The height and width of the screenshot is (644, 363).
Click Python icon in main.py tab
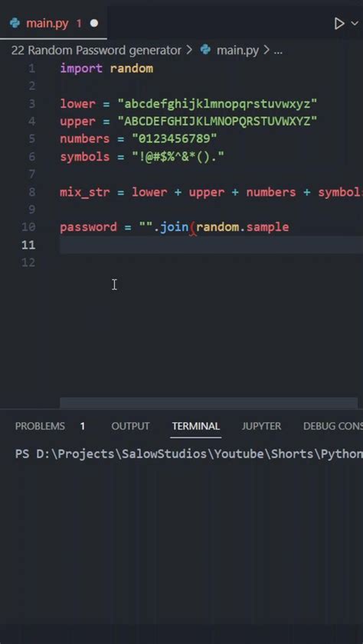pyautogui.click(x=15, y=23)
